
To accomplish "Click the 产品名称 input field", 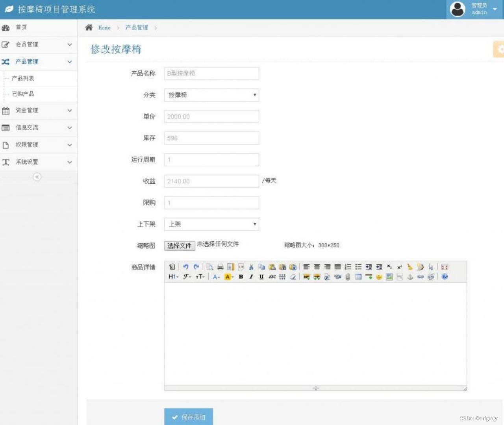I will coord(211,73).
